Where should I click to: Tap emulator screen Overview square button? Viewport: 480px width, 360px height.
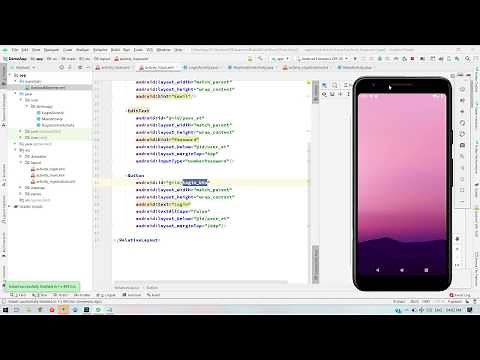[x=426, y=270]
